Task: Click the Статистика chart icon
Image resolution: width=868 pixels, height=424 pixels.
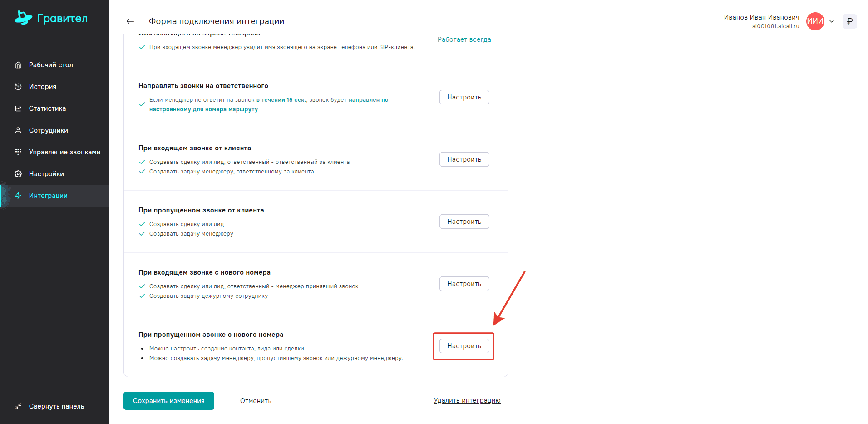Action: pyautogui.click(x=18, y=108)
